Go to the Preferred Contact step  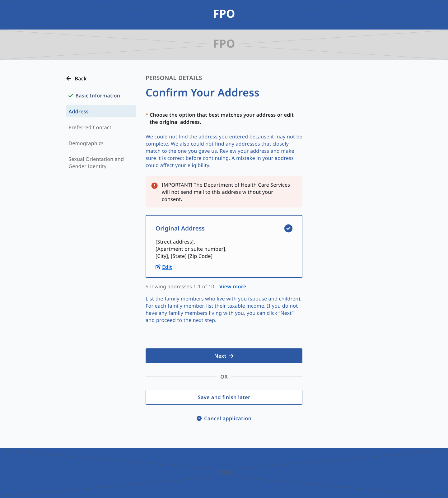click(x=90, y=127)
